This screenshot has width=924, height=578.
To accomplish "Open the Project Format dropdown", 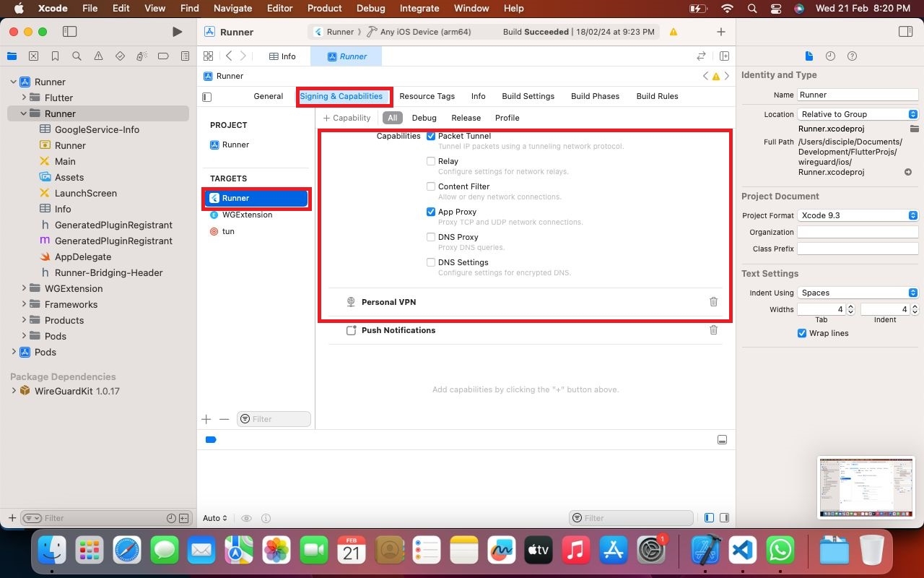I will click(x=858, y=215).
